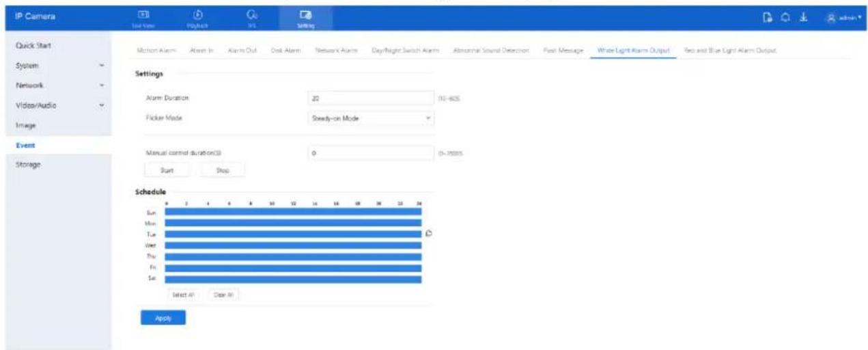
Task: Click the Sat schedule bar
Action: [293, 279]
